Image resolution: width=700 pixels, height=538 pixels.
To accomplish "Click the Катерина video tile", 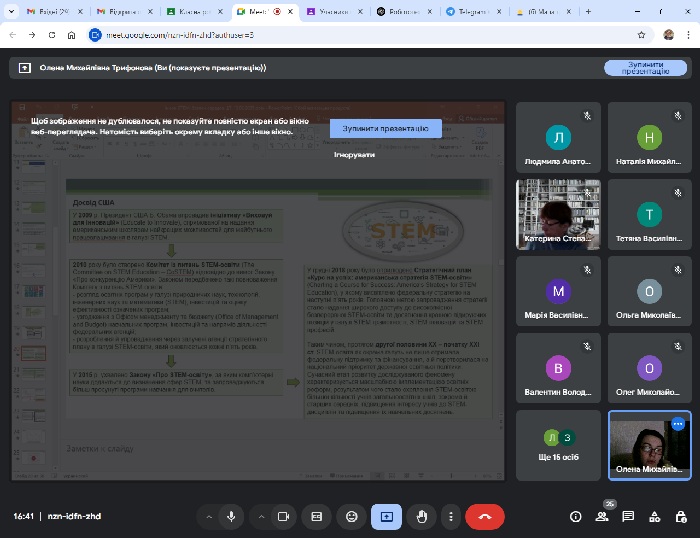I will coord(557,214).
